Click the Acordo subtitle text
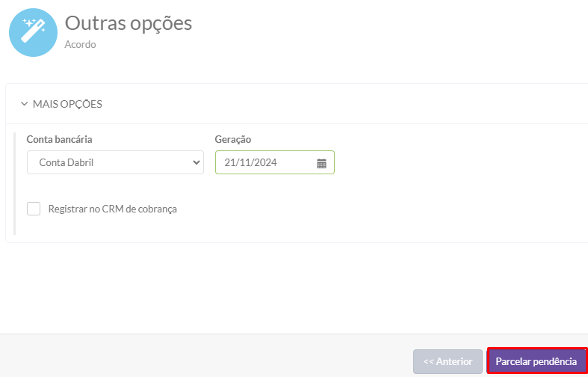The image size is (588, 377). 80,44
